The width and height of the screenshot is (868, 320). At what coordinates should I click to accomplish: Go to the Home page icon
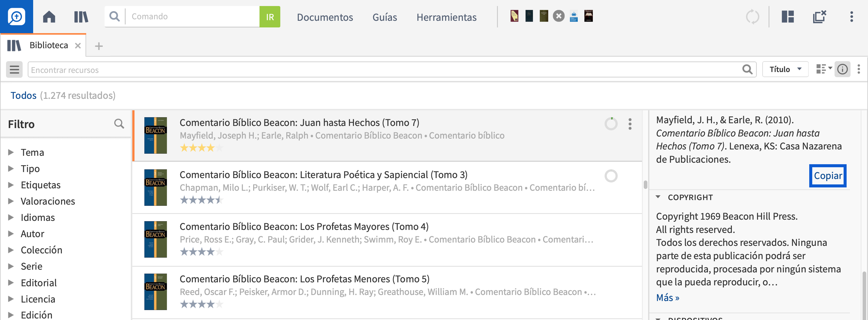(49, 17)
